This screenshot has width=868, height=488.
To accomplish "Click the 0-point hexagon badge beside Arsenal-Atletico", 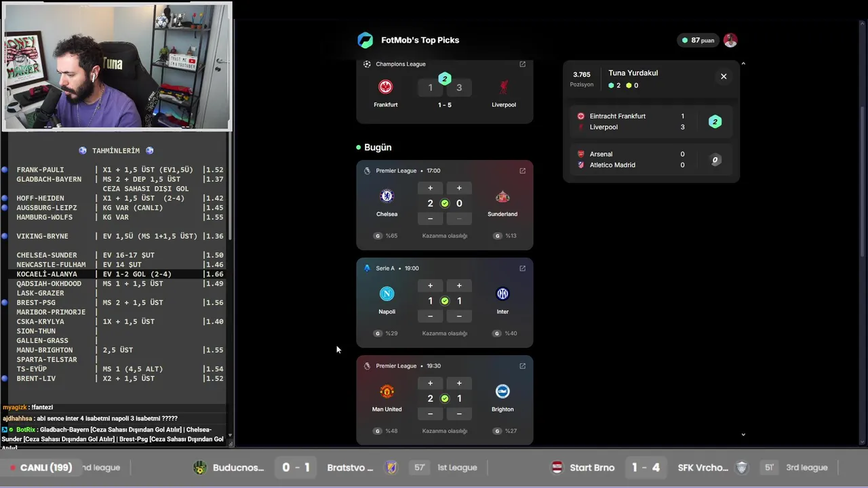I will point(715,160).
